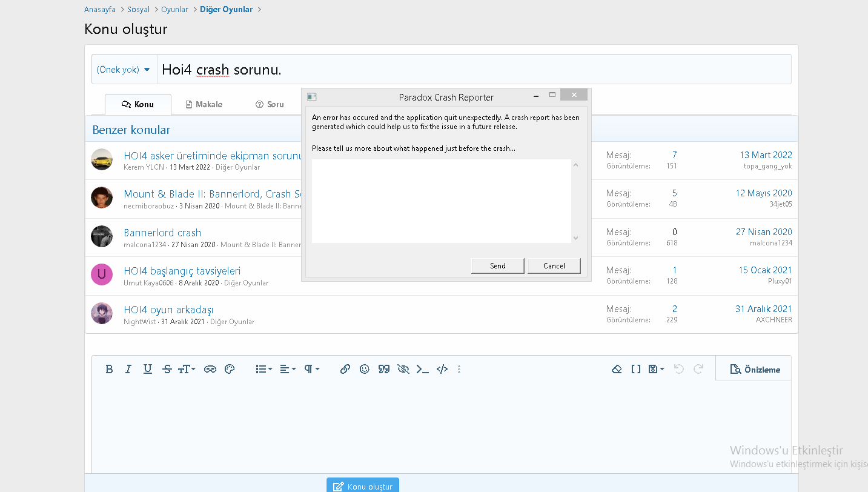Viewport: 868px width, 492px height.
Task: Click the Konu oluştur submit button
Action: tap(363, 486)
